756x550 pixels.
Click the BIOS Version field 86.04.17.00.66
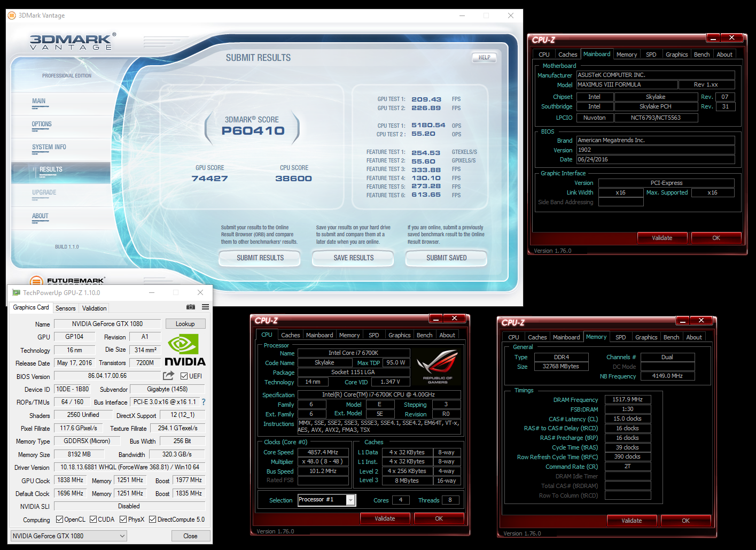[x=107, y=376]
